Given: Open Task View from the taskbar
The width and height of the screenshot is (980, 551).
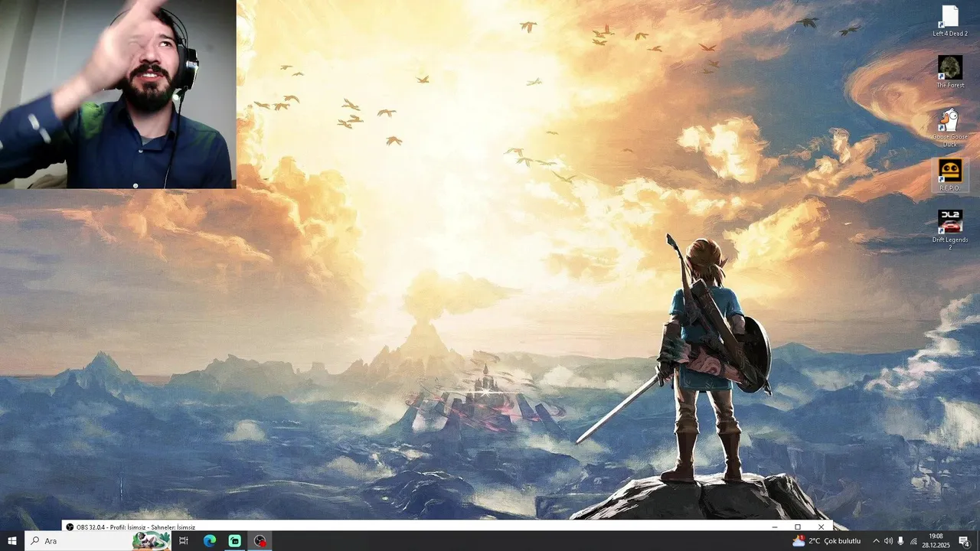Looking at the screenshot, I should point(184,541).
